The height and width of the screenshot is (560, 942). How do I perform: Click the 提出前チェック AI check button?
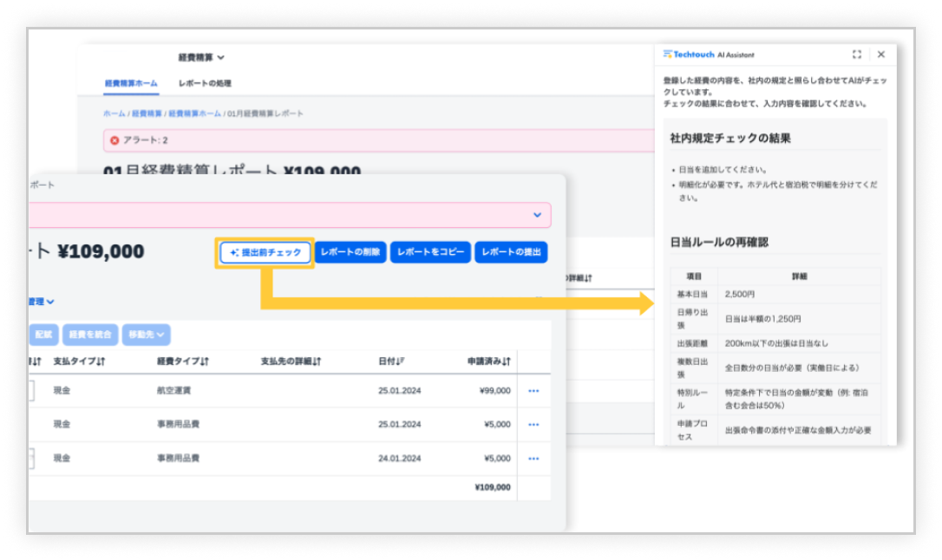click(265, 252)
